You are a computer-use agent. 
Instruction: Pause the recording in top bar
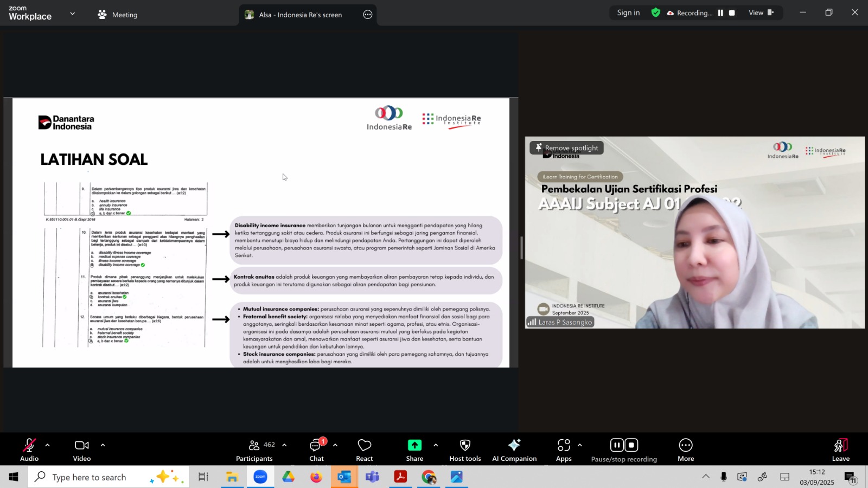[x=720, y=13]
